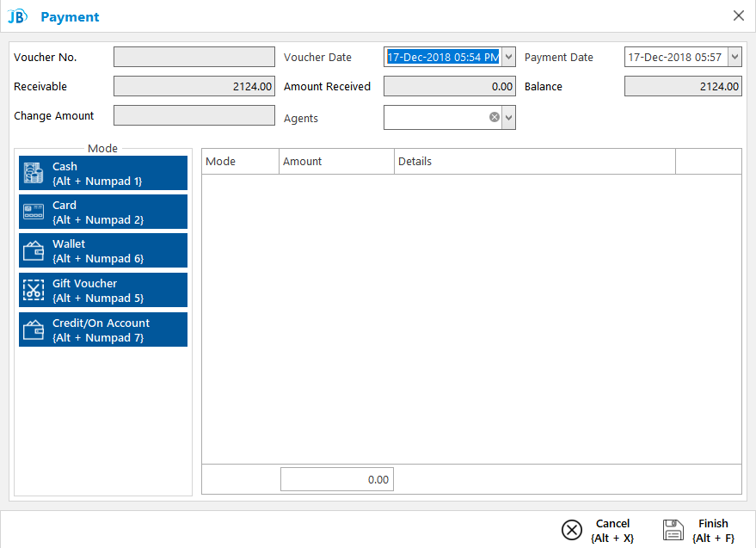Choose Credit/On Account {Alt + Numpad 7} mode
756x548 pixels.
[103, 330]
